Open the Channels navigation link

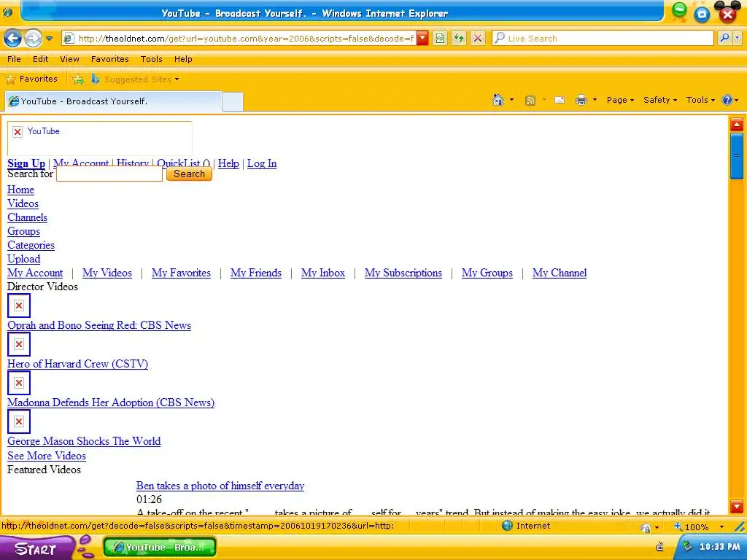27,217
